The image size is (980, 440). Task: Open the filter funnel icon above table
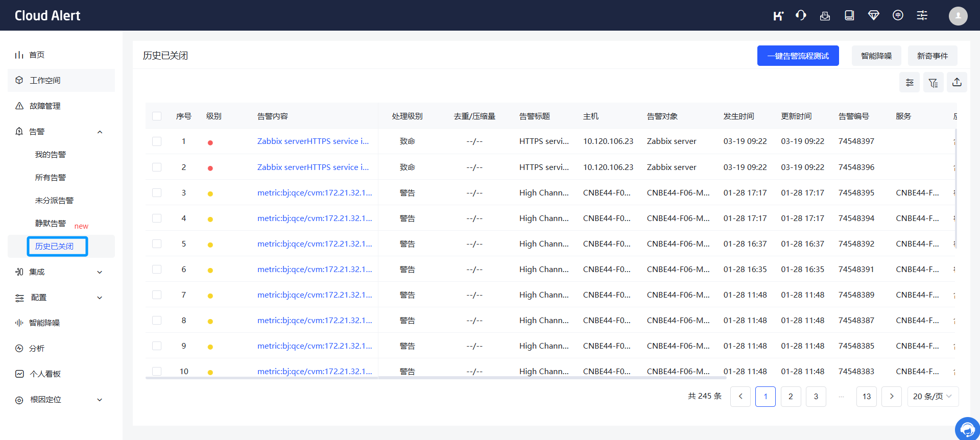click(933, 83)
